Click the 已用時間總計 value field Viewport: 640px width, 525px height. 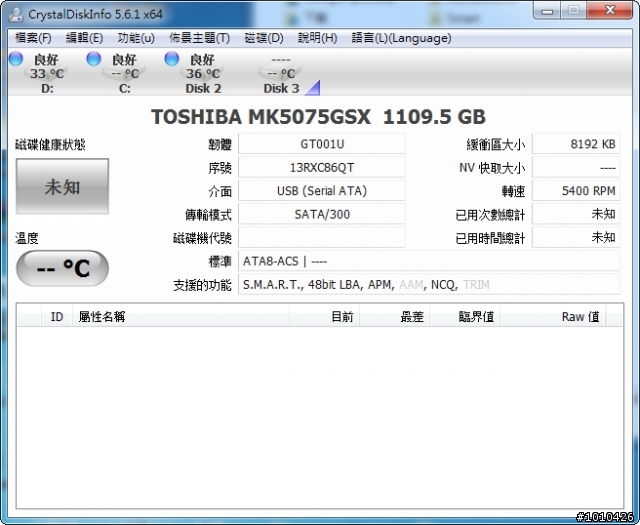(x=576, y=238)
